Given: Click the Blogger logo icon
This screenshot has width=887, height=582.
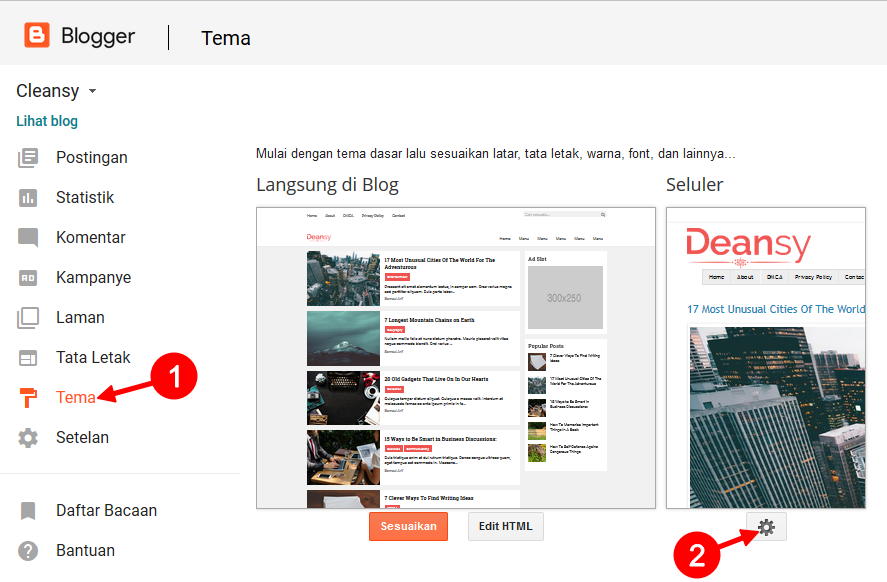Looking at the screenshot, I should [37, 35].
